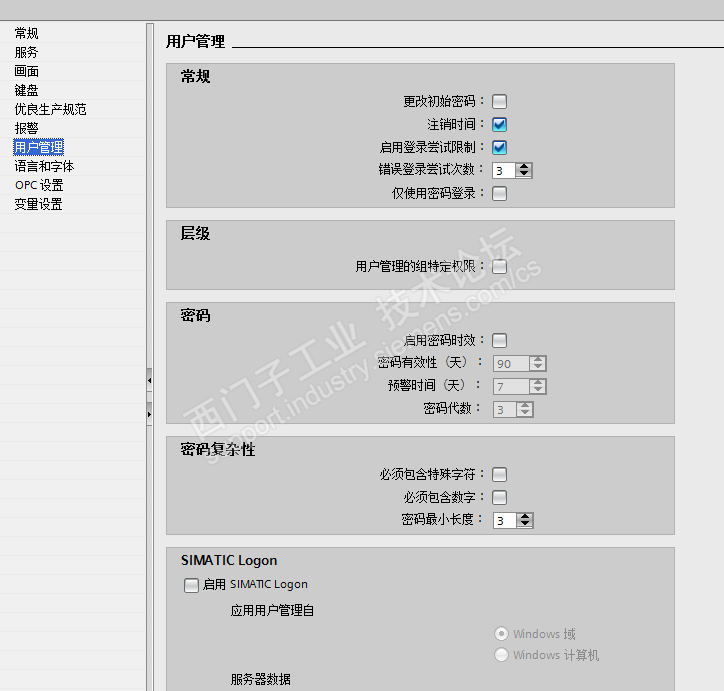Check 必须包含特殊字符 checkbox
This screenshot has width=724, height=691.
pyautogui.click(x=499, y=474)
